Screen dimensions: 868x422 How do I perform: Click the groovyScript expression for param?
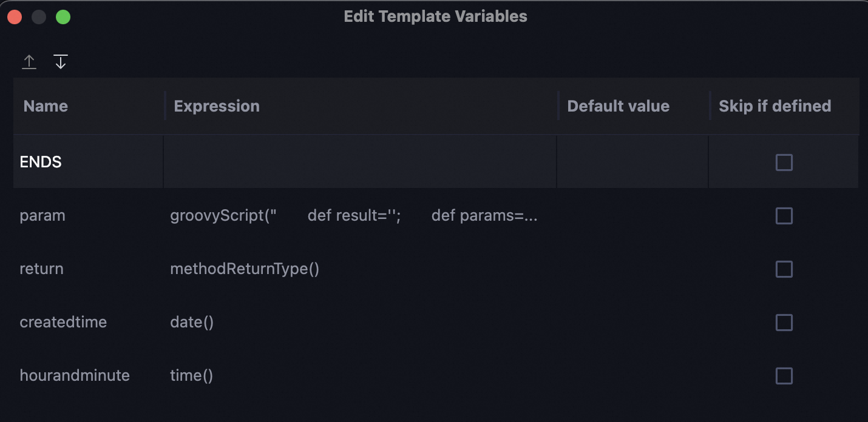click(353, 216)
